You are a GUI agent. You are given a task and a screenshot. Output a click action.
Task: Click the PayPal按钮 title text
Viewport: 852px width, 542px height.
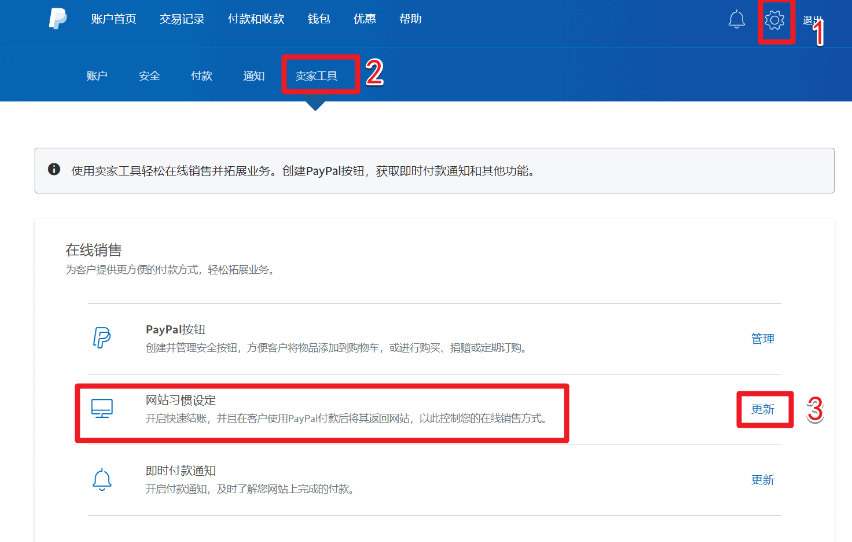click(x=176, y=329)
